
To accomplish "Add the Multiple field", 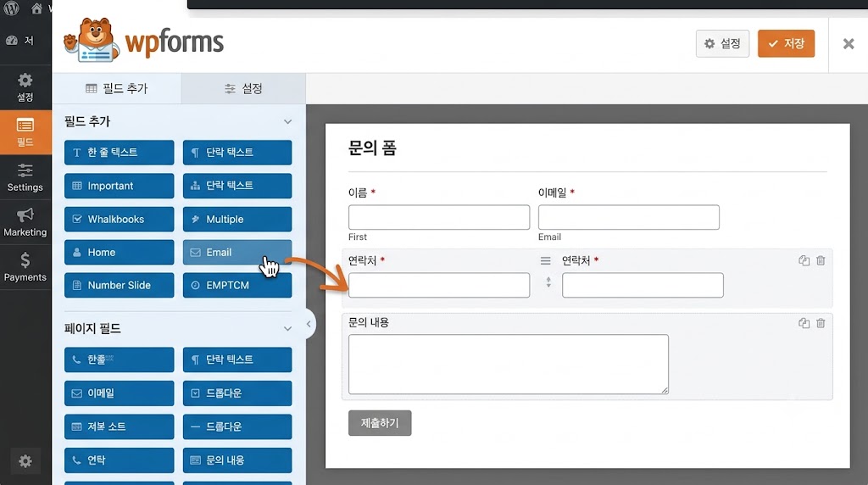I will [x=237, y=219].
